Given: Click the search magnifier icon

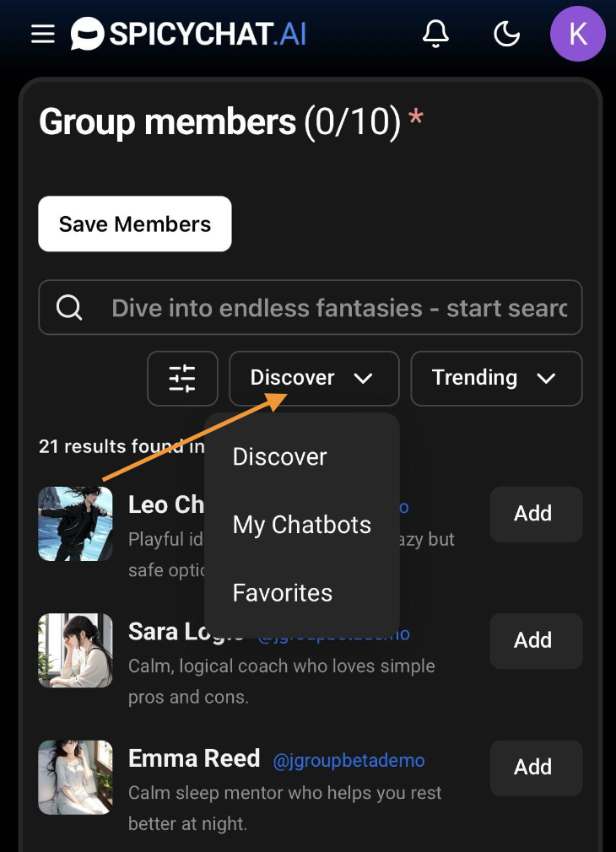Looking at the screenshot, I should coord(69,308).
